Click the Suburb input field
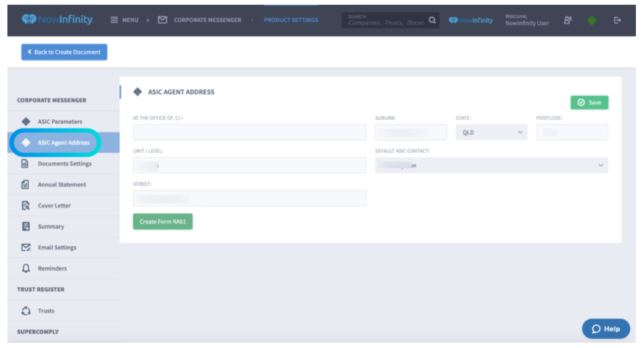644x348 pixels. tap(411, 132)
